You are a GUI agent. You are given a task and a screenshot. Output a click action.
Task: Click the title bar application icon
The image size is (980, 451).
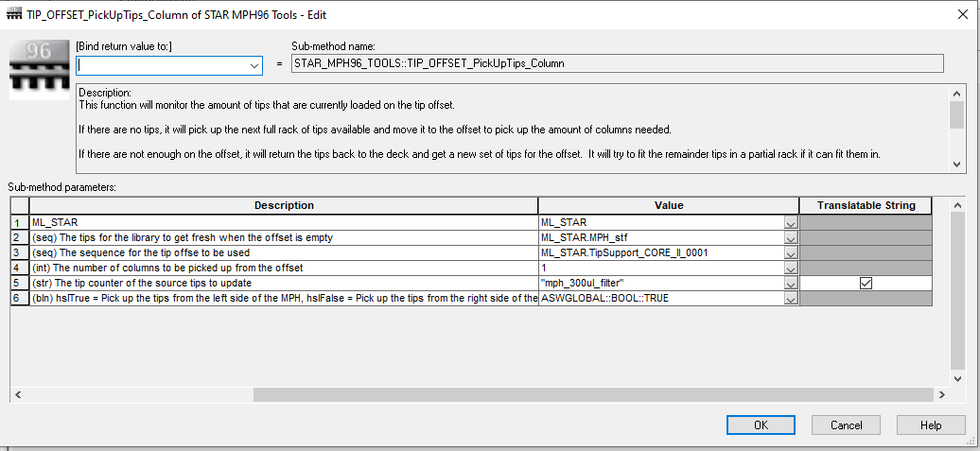13,15
